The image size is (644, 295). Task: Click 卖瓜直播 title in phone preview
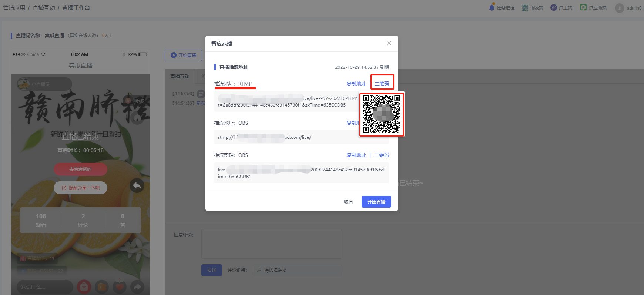(x=80, y=65)
